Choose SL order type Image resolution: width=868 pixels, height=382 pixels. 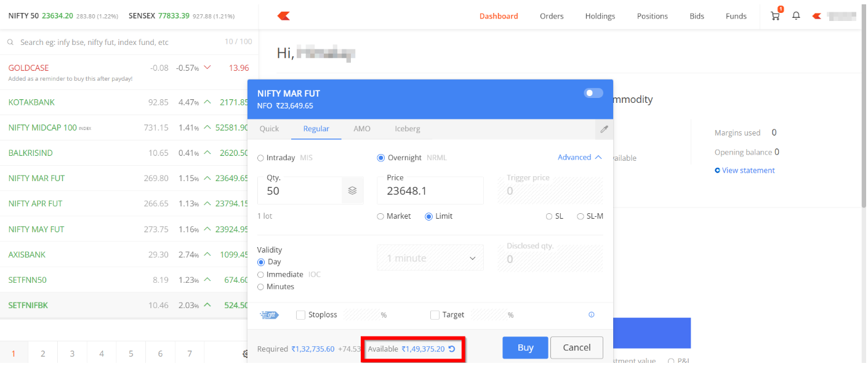coord(549,216)
